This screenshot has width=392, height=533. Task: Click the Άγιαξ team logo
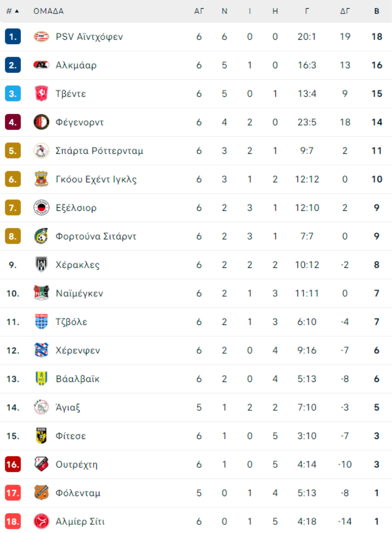(x=41, y=408)
